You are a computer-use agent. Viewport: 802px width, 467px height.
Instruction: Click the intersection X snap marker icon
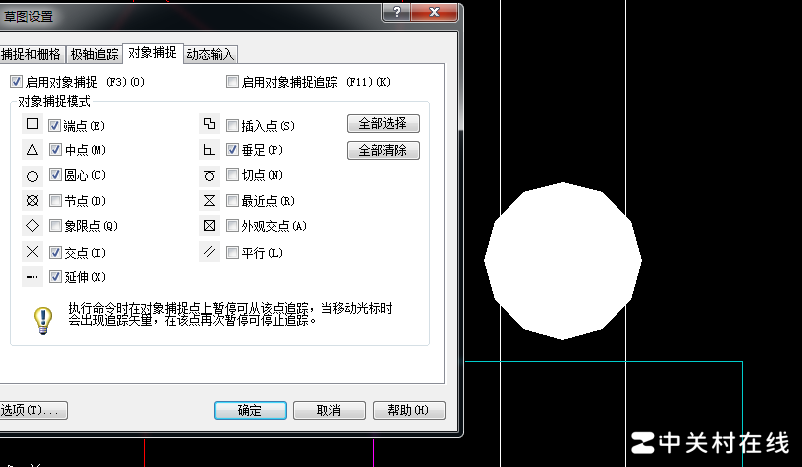32,252
